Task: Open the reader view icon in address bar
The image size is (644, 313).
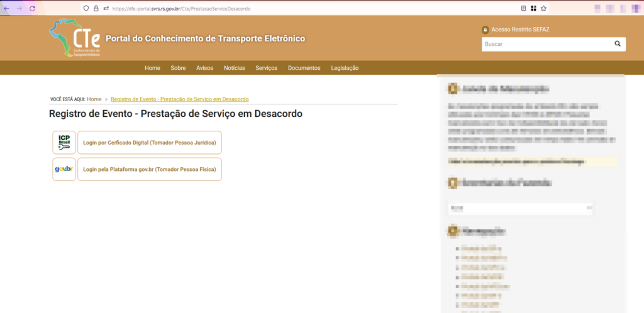Action: (x=523, y=8)
